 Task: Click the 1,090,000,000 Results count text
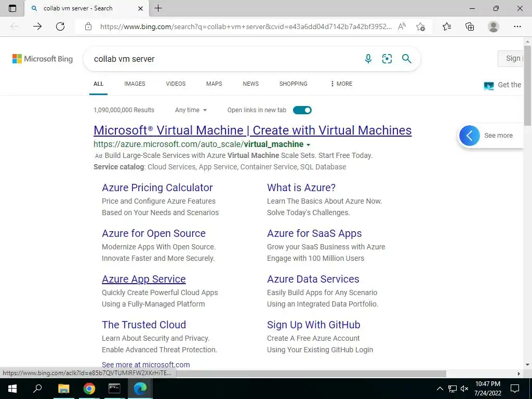click(x=124, y=110)
